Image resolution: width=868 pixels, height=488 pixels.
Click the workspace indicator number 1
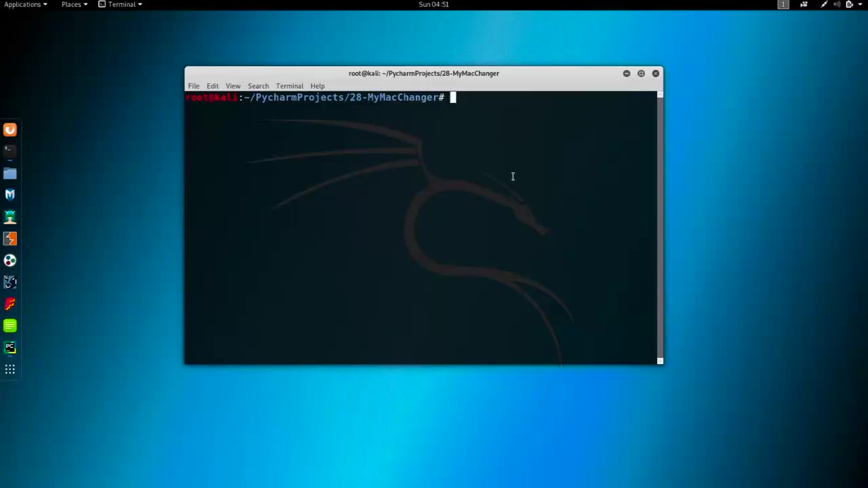coord(783,4)
